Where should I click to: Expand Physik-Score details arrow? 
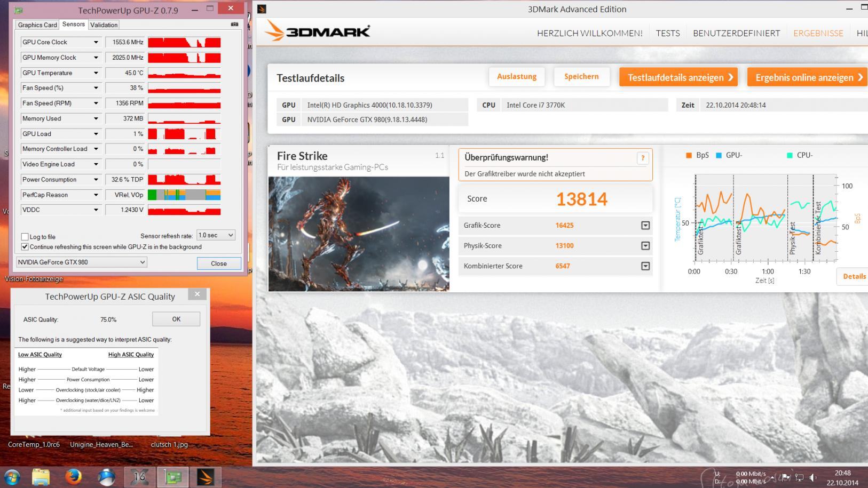tap(645, 246)
